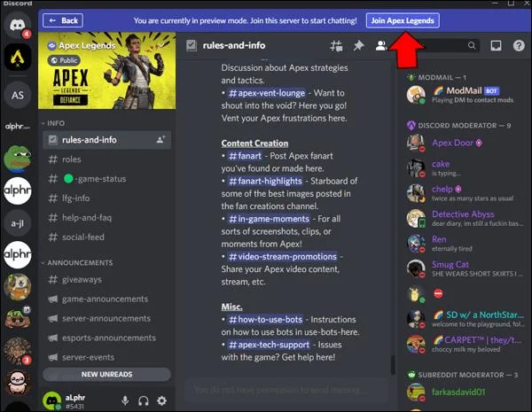Open Detective Abyss member profile
This screenshot has height=412, width=532.
pyautogui.click(x=464, y=218)
